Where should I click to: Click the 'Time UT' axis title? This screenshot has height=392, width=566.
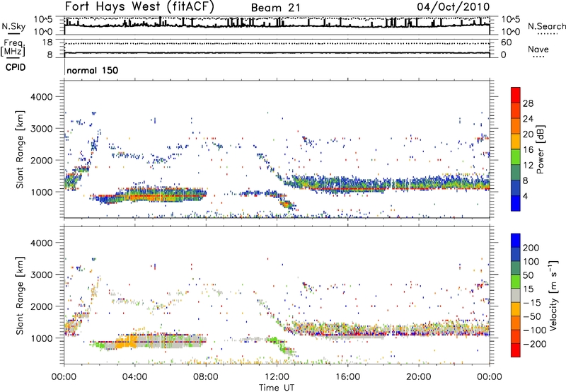(277, 387)
